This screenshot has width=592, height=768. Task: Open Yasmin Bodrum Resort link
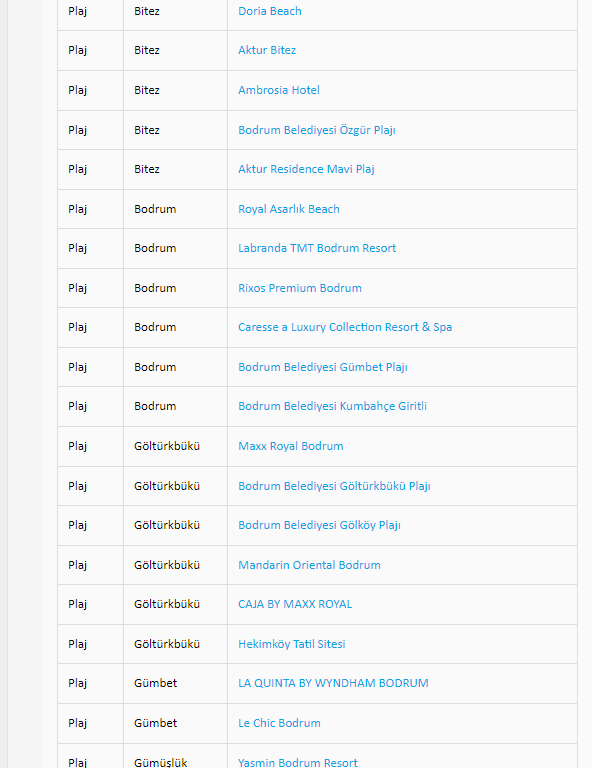(298, 763)
